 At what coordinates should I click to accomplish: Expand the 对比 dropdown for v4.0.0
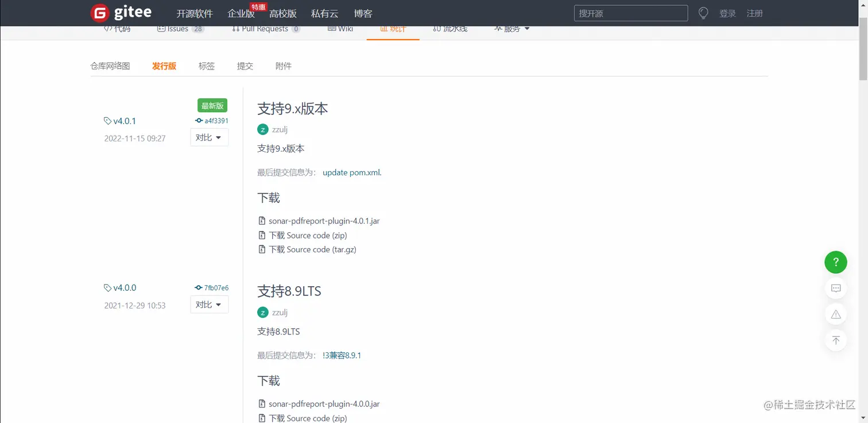tap(209, 304)
